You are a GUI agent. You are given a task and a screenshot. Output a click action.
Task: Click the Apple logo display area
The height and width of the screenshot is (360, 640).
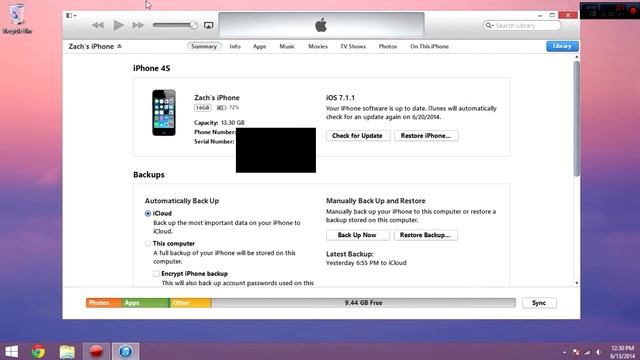click(x=321, y=25)
